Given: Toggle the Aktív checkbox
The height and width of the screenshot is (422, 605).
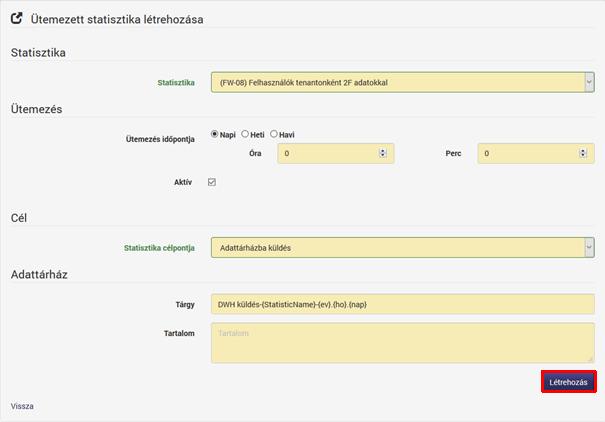Looking at the screenshot, I should [x=212, y=182].
